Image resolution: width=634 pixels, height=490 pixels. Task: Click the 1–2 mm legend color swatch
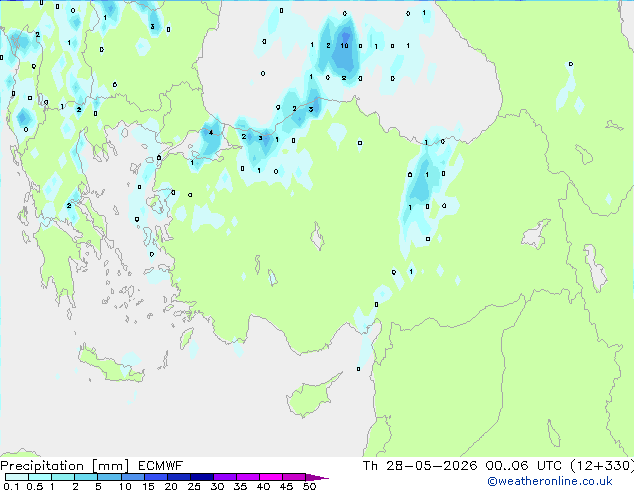[63, 477]
